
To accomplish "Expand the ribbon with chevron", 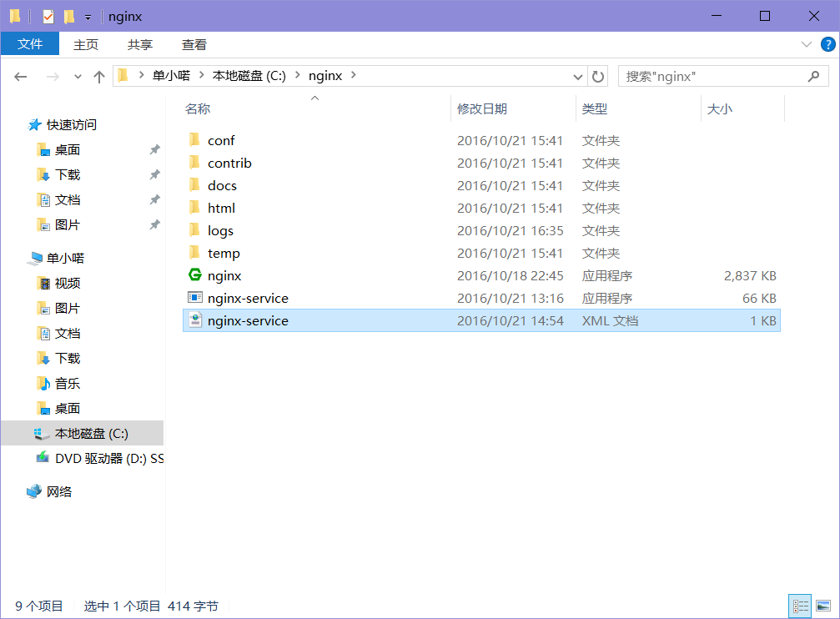I will (x=807, y=44).
